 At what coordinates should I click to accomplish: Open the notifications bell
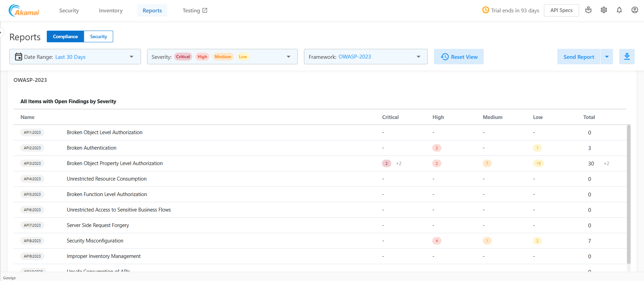click(x=619, y=10)
